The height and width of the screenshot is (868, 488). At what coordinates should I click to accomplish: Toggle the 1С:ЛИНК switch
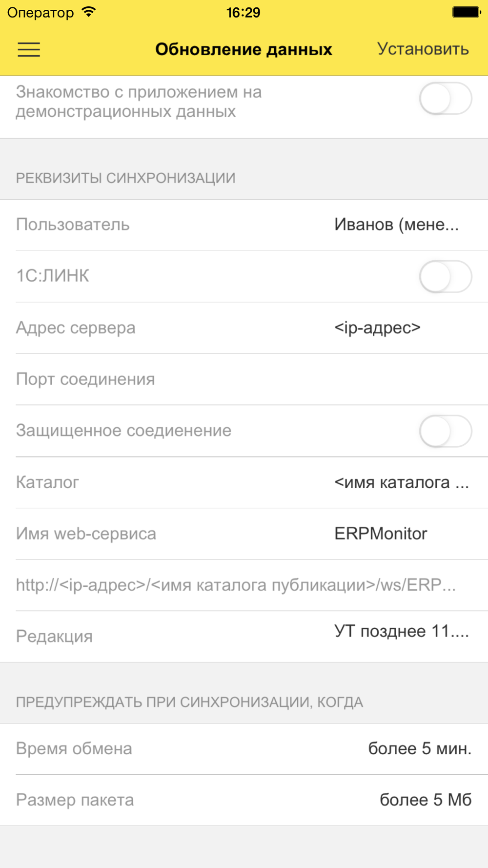point(445,276)
